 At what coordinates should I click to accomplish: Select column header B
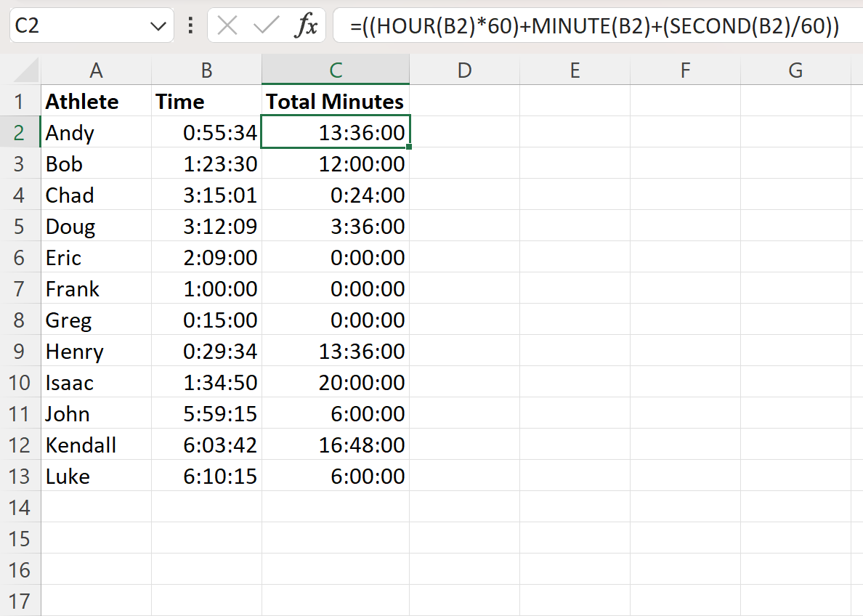(206, 70)
